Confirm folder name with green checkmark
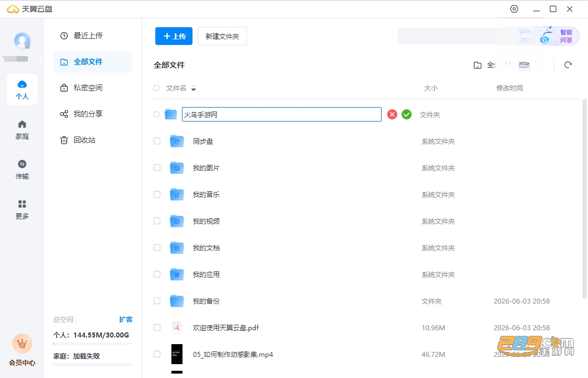Image resolution: width=588 pixels, height=378 pixels. pyautogui.click(x=407, y=114)
